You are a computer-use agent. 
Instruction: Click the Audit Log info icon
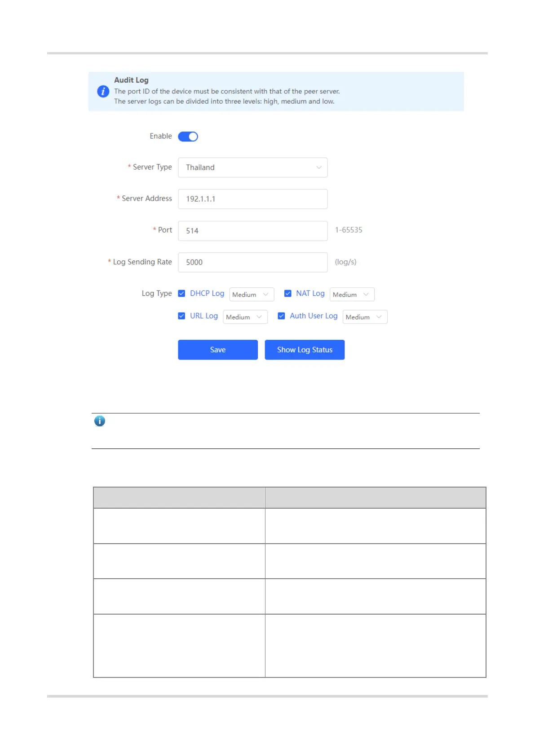click(x=103, y=92)
